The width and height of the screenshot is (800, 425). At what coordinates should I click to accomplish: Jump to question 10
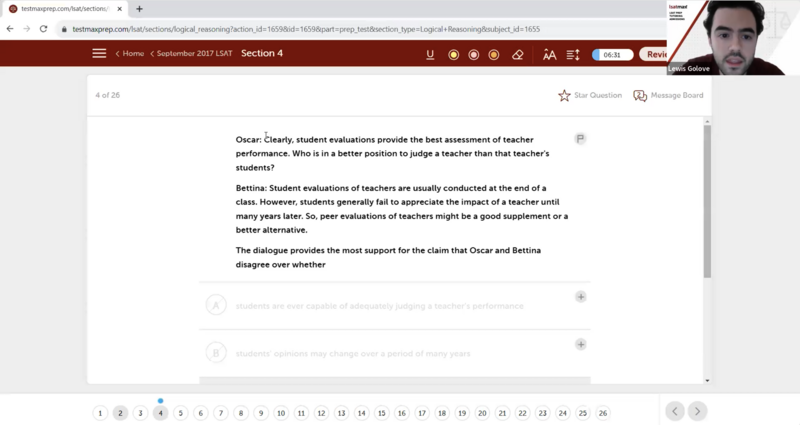tap(281, 413)
